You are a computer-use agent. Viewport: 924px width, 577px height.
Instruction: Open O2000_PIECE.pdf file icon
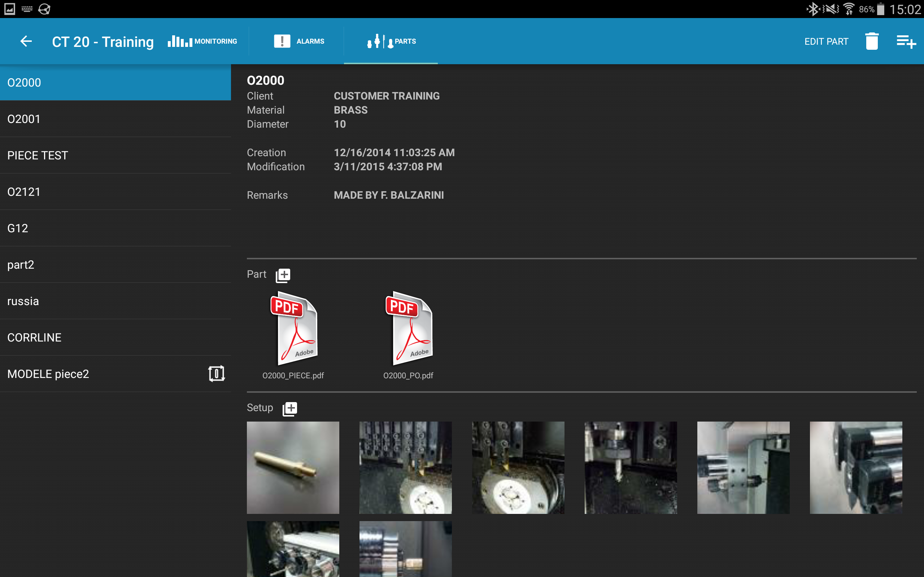(293, 329)
